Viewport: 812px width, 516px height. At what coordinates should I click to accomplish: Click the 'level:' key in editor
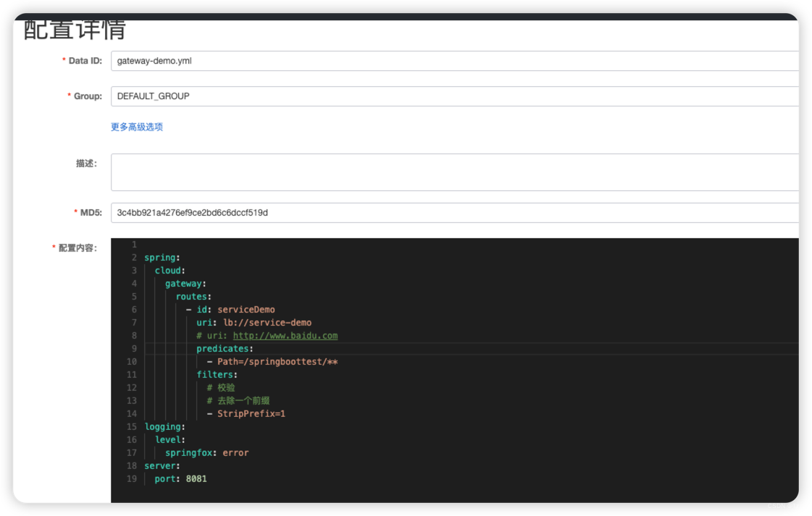pyautogui.click(x=169, y=439)
